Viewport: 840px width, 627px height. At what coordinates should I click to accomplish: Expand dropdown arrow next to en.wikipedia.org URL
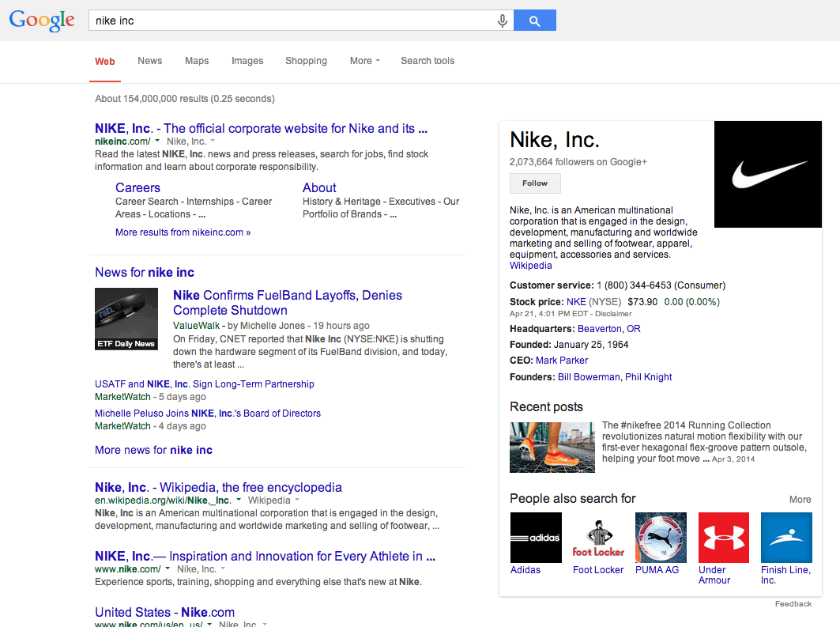coord(239,500)
